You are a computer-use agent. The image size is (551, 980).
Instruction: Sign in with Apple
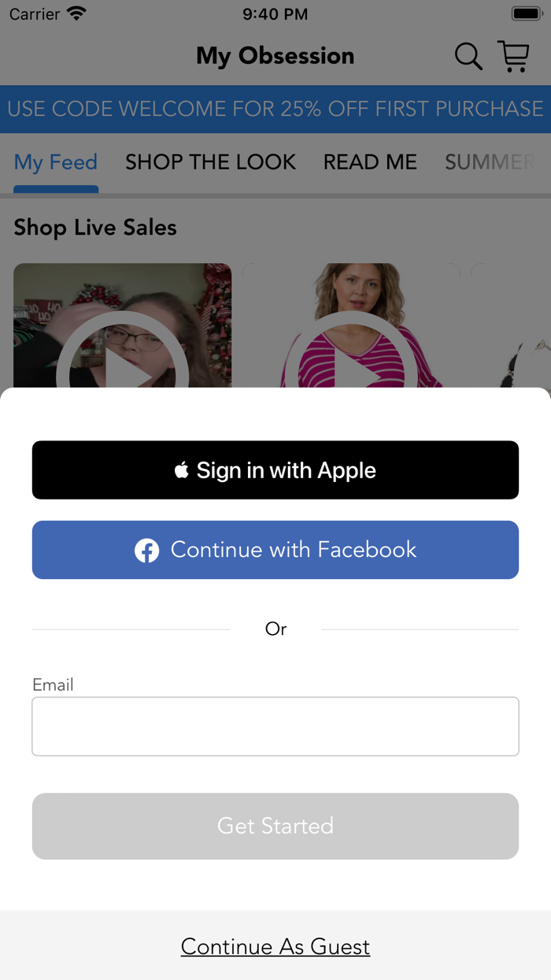(x=275, y=470)
